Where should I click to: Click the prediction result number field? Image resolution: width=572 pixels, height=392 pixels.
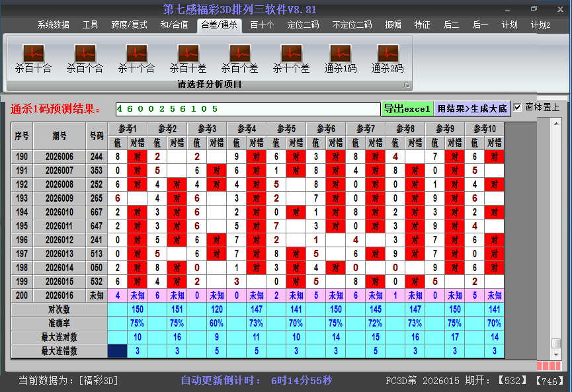(x=247, y=108)
